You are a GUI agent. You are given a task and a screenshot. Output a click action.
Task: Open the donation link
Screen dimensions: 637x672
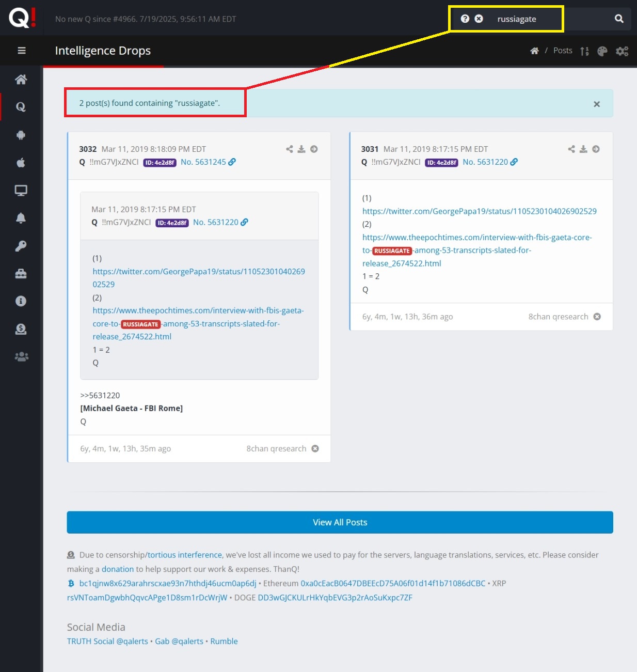pyautogui.click(x=118, y=569)
